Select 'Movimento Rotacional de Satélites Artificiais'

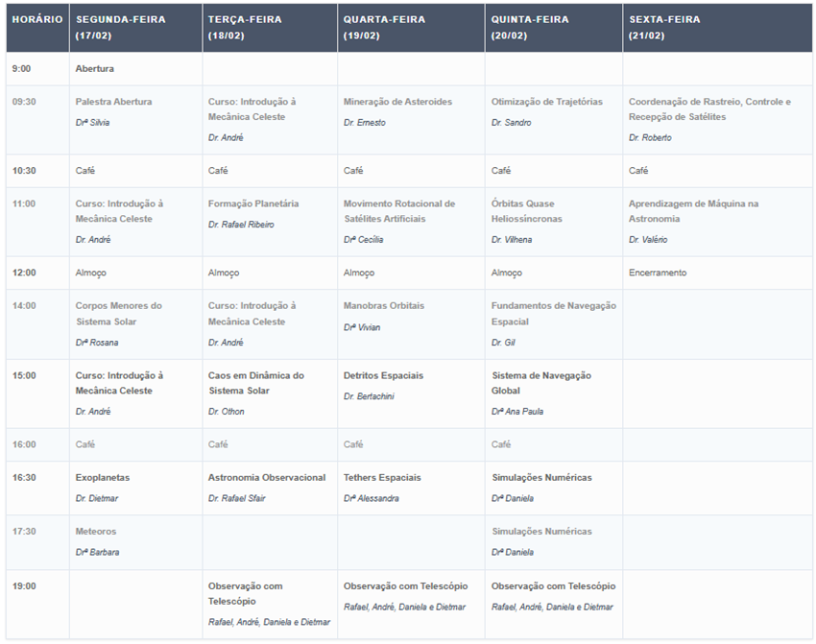(x=399, y=211)
